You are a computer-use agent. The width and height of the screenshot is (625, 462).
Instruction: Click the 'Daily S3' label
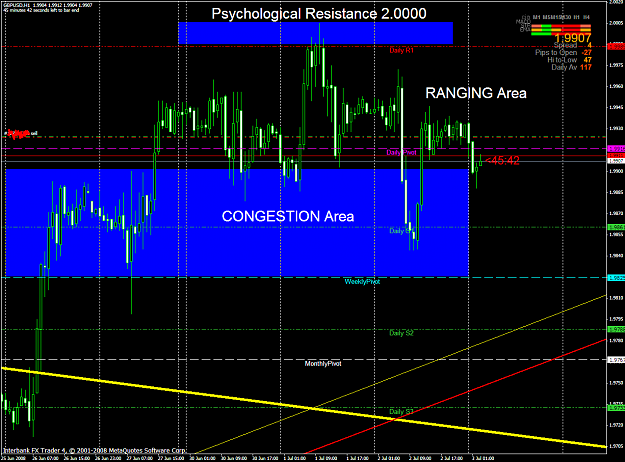(401, 411)
